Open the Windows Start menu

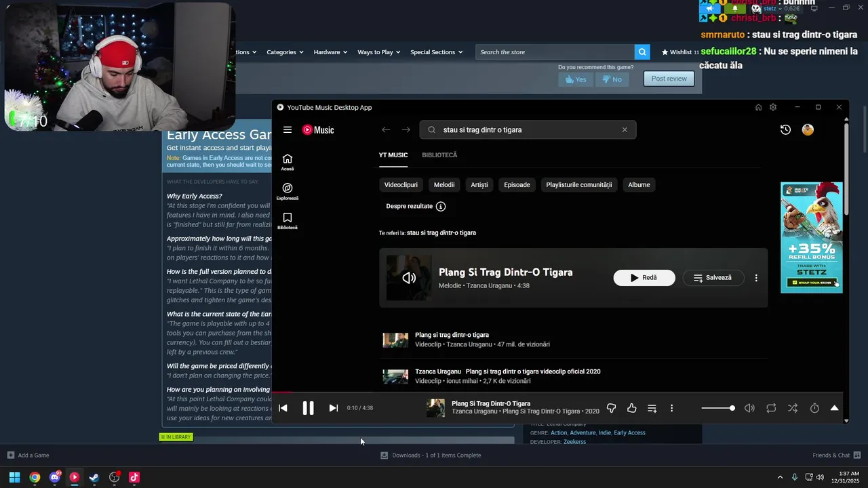tap(14, 477)
